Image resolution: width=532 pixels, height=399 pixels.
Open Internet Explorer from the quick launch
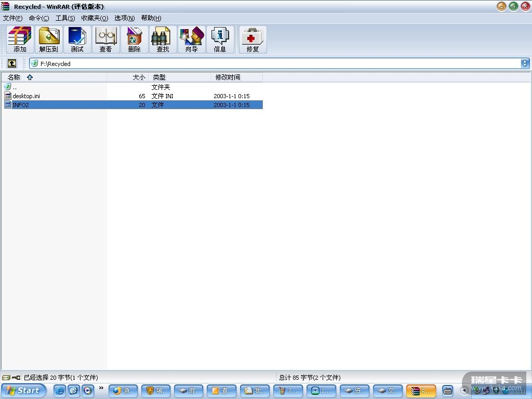tap(59, 391)
